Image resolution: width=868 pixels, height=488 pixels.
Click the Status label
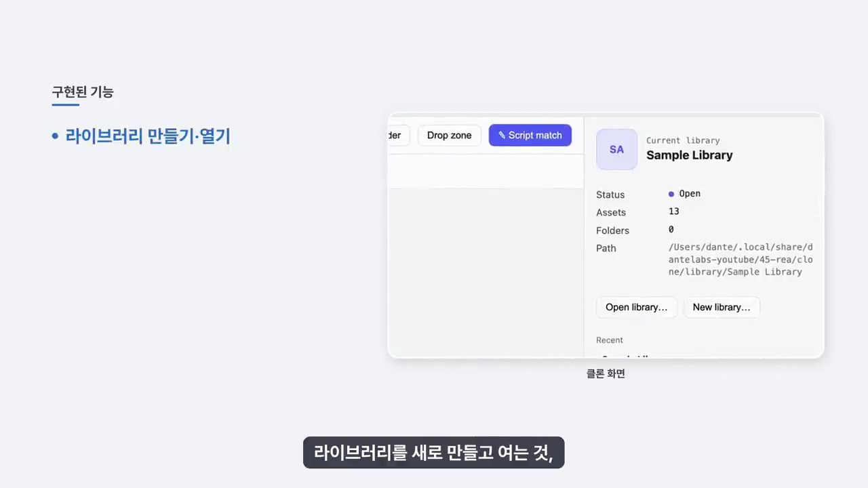click(610, 195)
